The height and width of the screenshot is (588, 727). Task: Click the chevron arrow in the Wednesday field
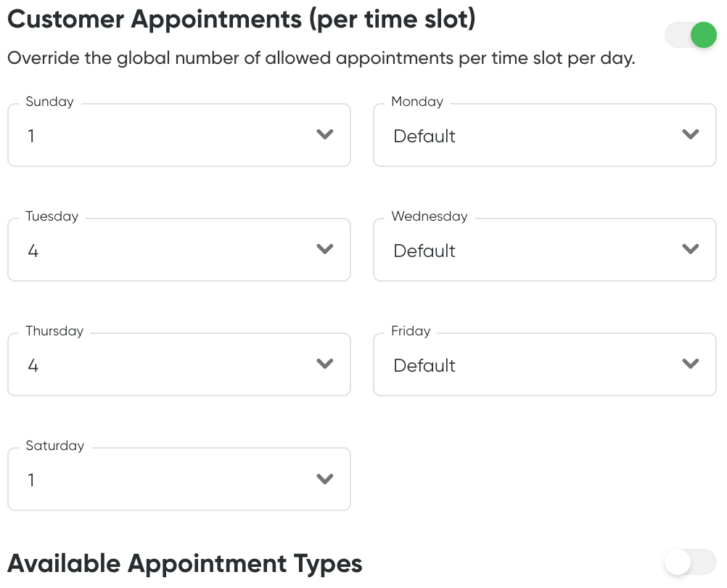691,250
